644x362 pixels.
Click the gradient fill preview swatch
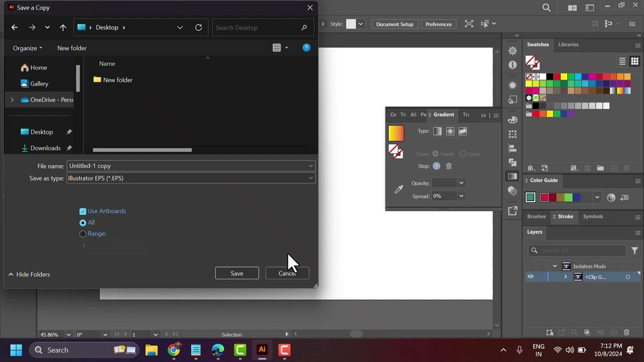[396, 133]
